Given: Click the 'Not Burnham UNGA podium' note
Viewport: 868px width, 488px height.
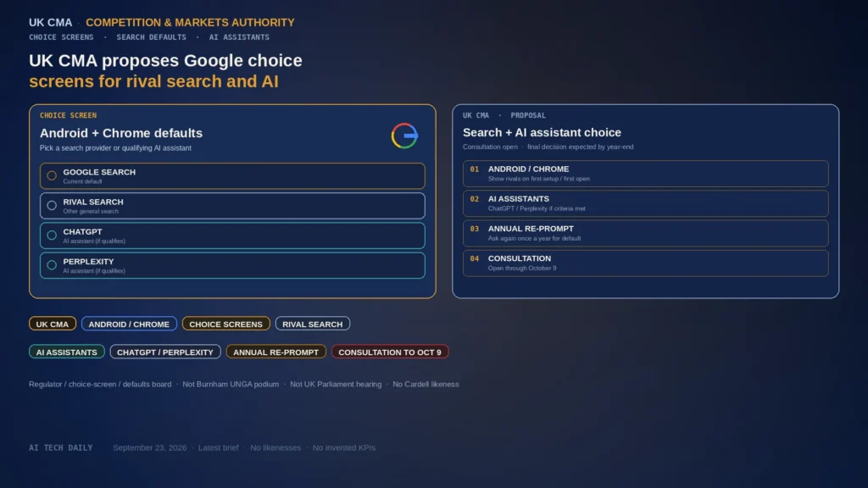Looking at the screenshot, I should tap(231, 384).
